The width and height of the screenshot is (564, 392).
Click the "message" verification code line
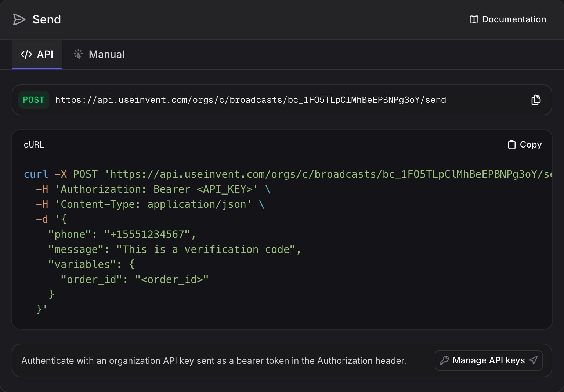point(174,249)
